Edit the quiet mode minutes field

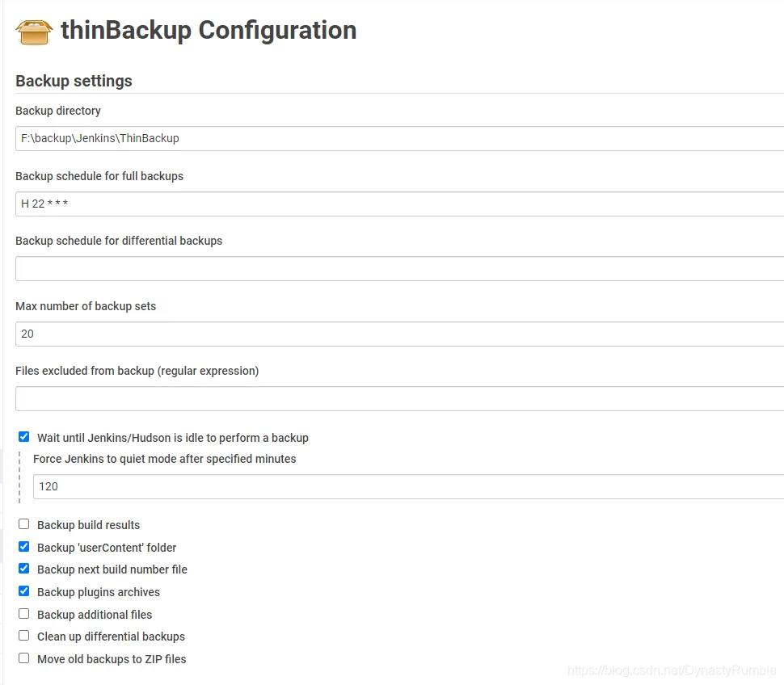[x=408, y=486]
